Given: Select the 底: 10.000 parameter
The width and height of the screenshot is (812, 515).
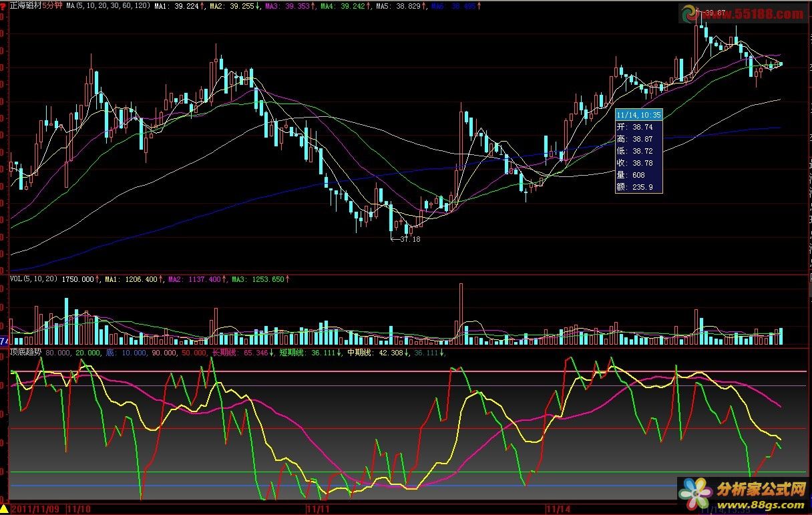Looking at the screenshot, I should click(126, 352).
